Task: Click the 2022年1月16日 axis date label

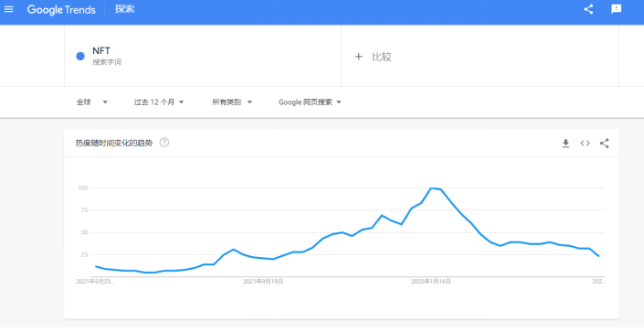Action: 431,282
